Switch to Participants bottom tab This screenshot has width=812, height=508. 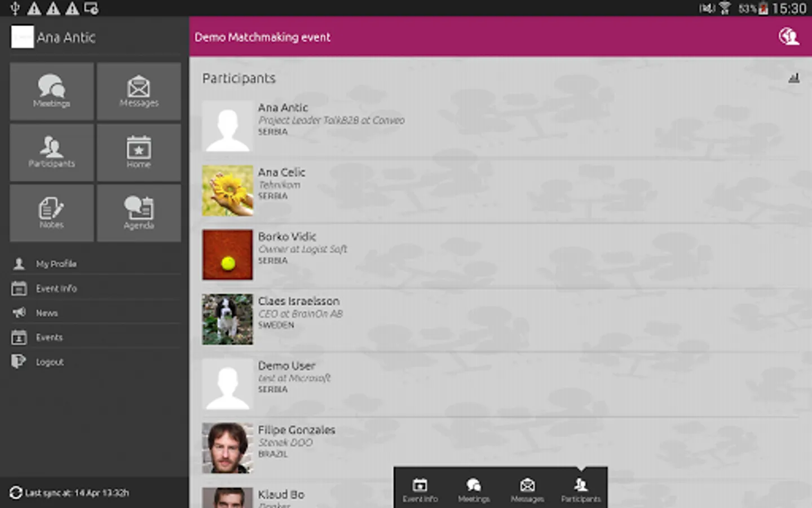tap(581, 490)
